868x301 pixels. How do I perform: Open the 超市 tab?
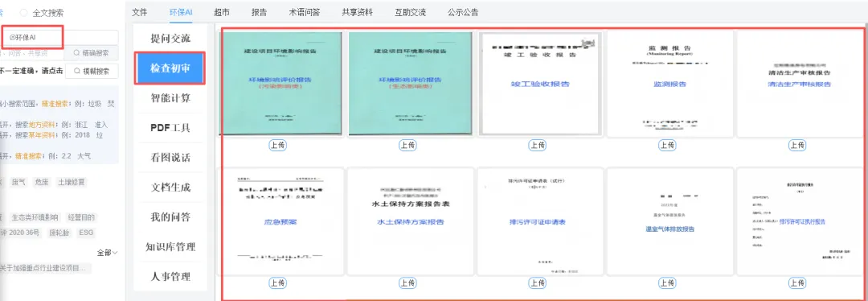[222, 12]
